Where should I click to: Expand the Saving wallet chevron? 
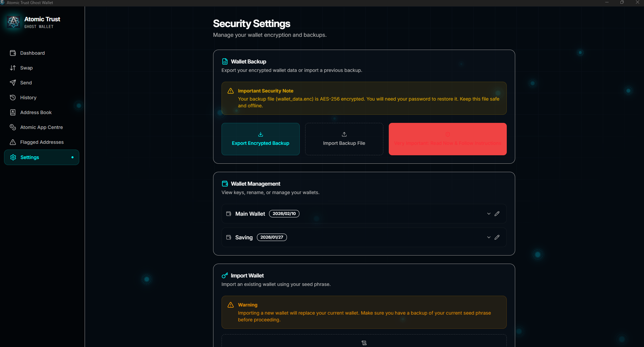click(489, 237)
